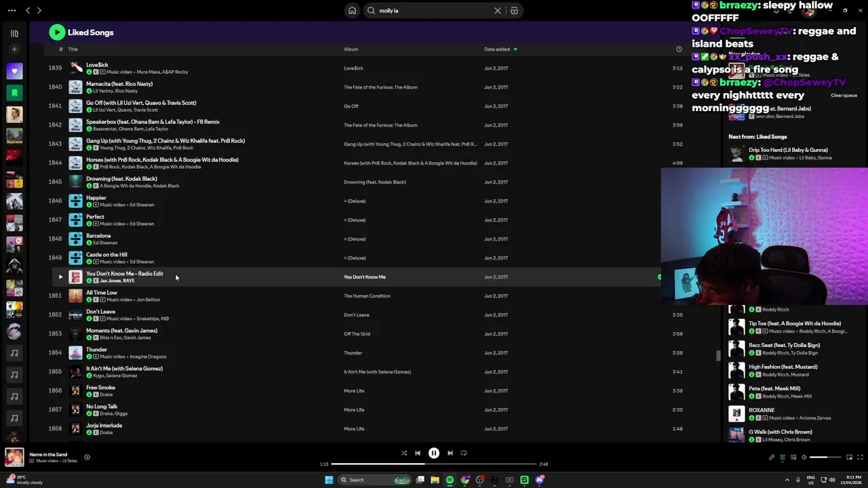
Task: Click the Love$ick track cover thumbnail
Action: point(75,68)
